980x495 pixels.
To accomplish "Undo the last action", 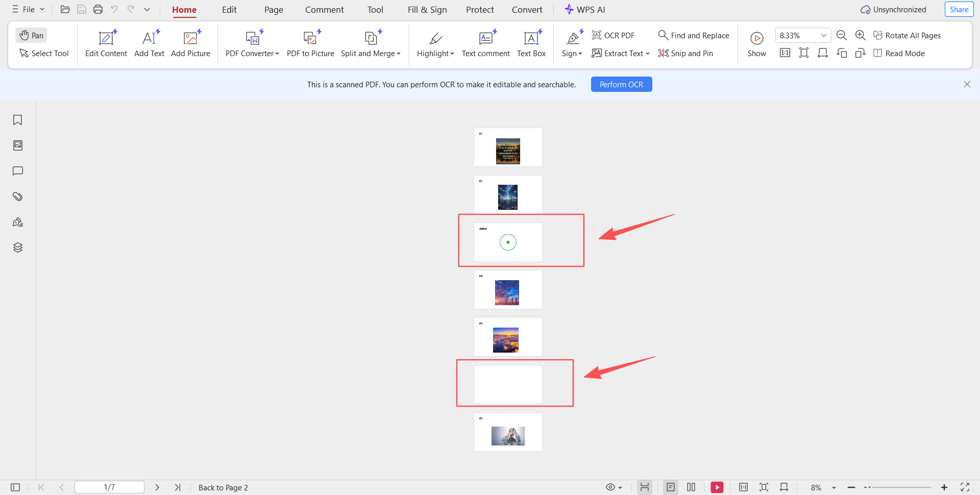I will [114, 9].
